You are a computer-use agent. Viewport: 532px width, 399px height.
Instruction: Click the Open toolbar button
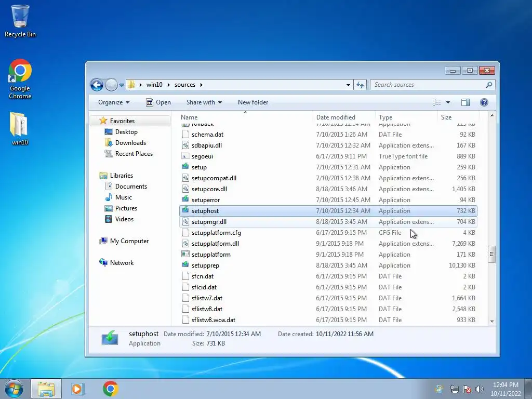158,102
